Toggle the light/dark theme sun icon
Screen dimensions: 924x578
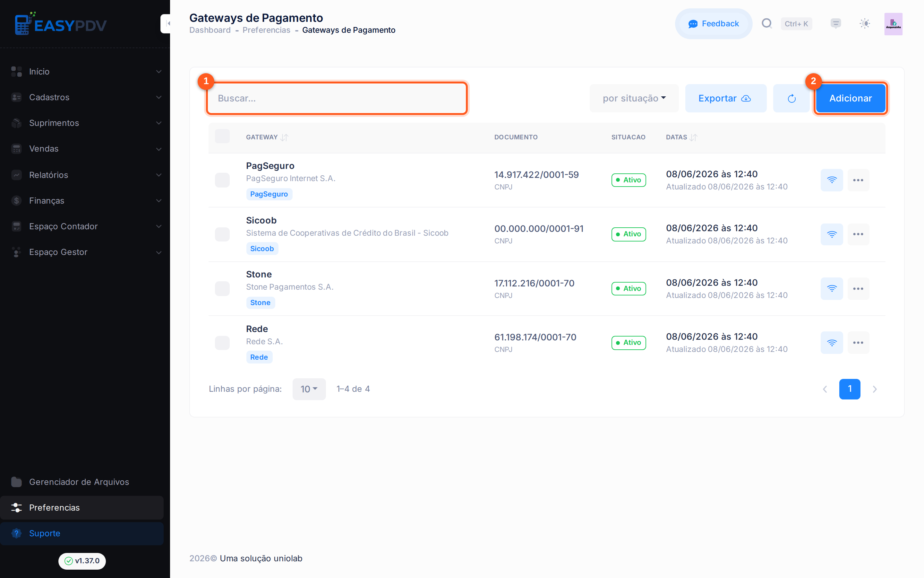point(865,24)
